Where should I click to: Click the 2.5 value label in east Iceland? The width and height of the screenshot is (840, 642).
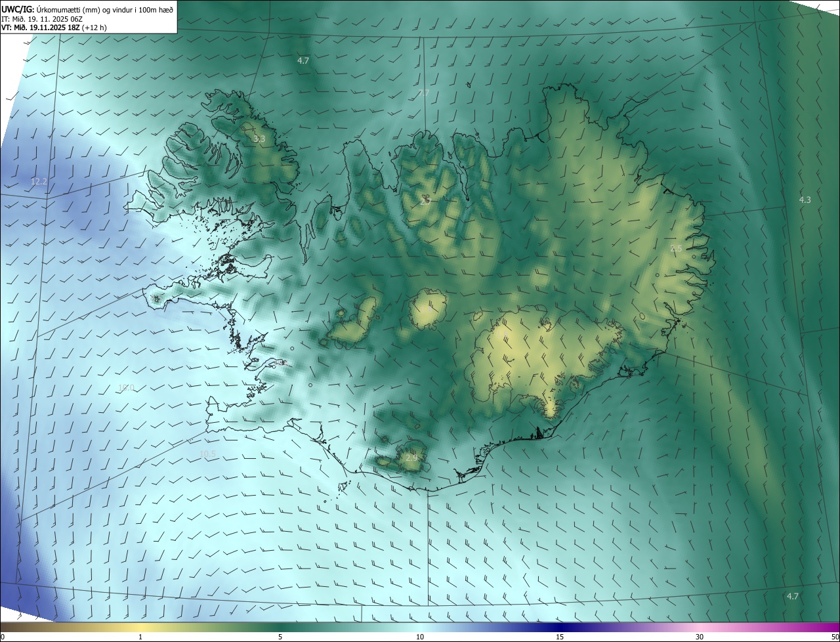(x=676, y=248)
